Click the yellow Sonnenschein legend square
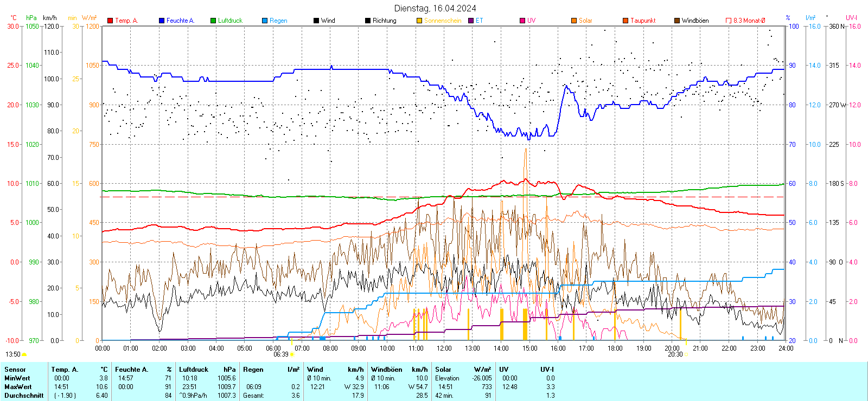Screen dimensions: 868x401 click(419, 21)
